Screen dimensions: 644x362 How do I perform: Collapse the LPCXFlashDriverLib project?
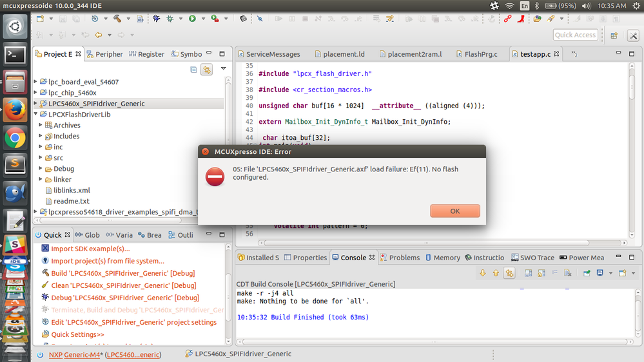coord(35,114)
